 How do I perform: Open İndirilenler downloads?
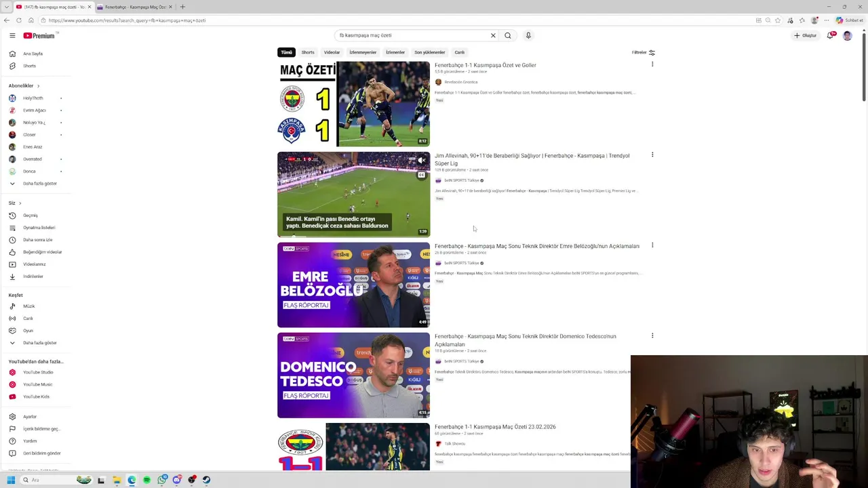(x=33, y=277)
